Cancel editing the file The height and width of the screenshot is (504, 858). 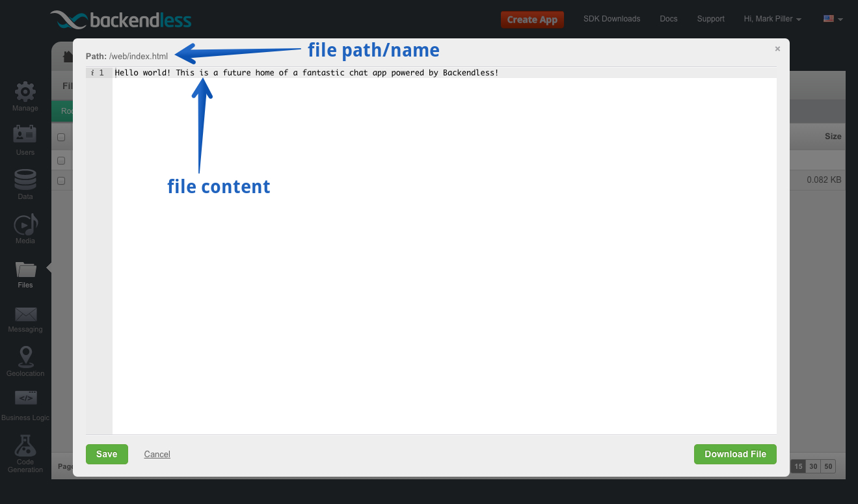point(157,454)
